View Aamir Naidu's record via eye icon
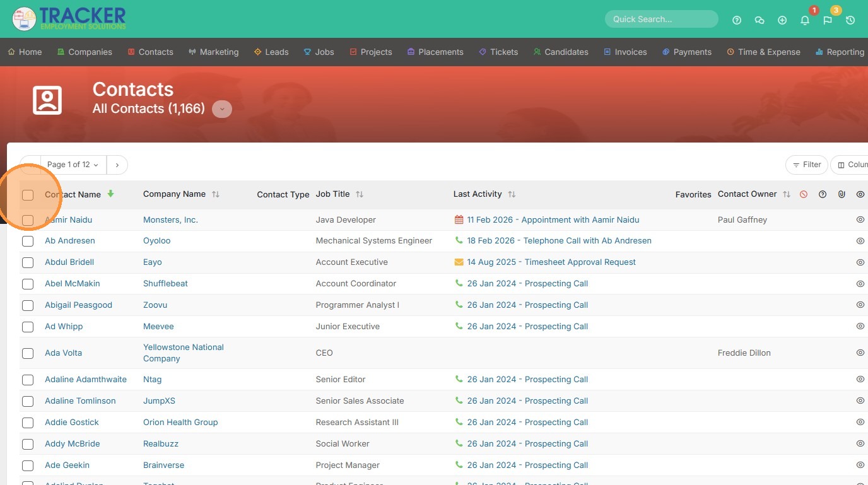Screen dimensions: 868x485 pyautogui.click(x=860, y=220)
